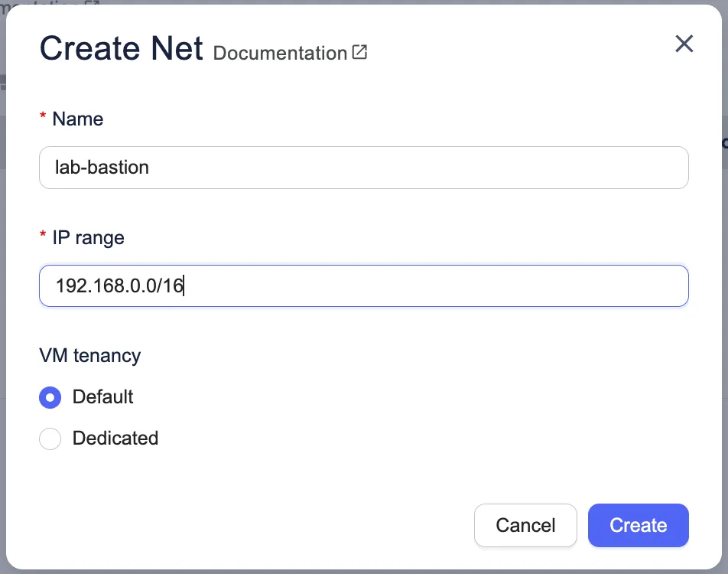Click the "192.168.0.0/16" text in IP range
728x574 pixels.
120,286
